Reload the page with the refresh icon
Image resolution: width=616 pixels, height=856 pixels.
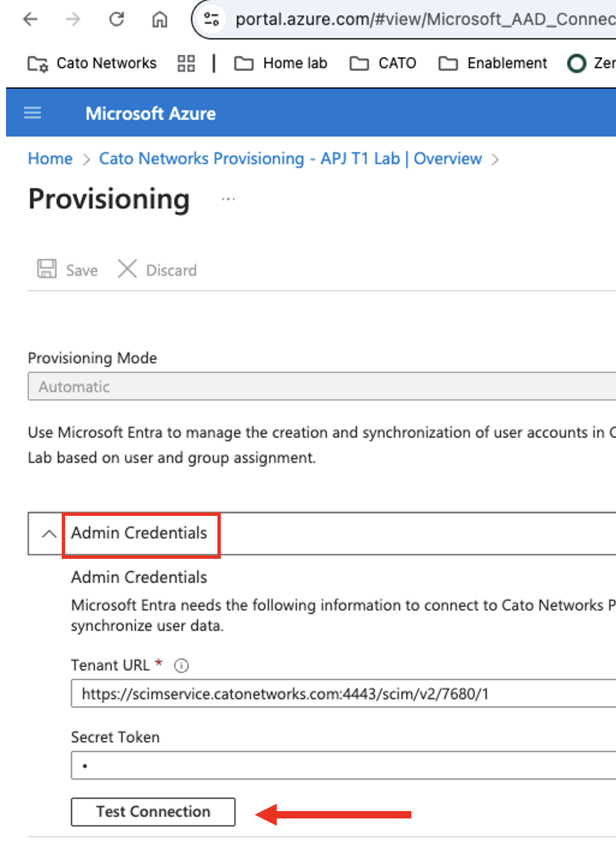pyautogui.click(x=116, y=19)
